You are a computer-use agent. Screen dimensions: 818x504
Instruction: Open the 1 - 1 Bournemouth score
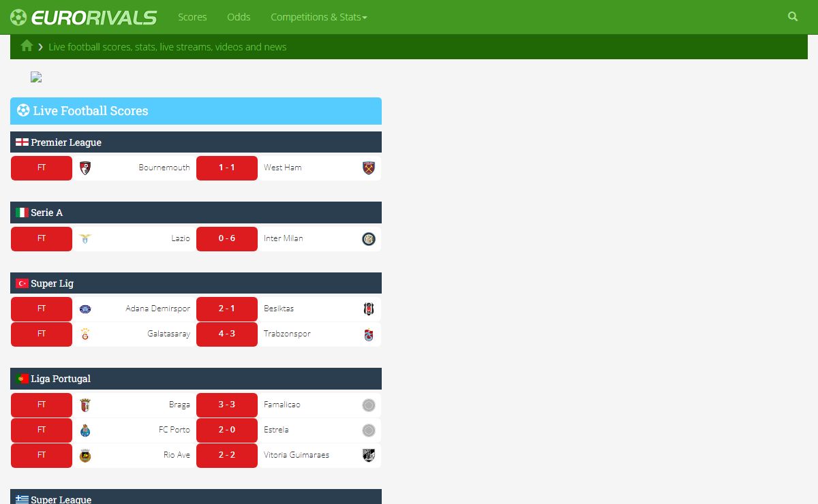227,168
